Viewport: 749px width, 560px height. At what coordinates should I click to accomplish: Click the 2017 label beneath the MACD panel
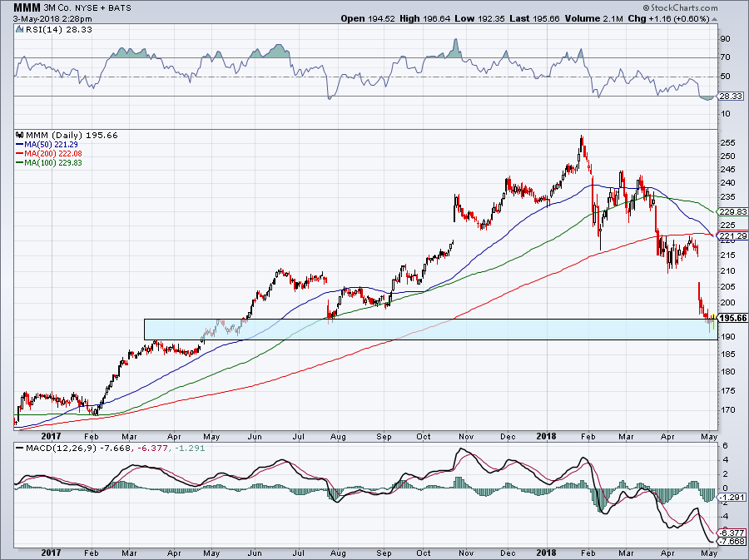[x=51, y=553]
